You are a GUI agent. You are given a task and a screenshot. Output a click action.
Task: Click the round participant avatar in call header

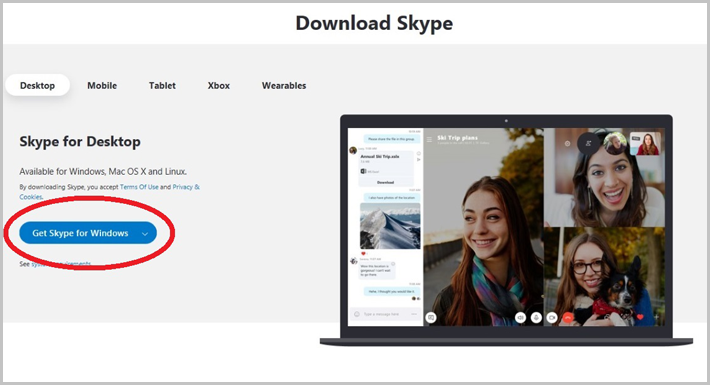(615, 144)
